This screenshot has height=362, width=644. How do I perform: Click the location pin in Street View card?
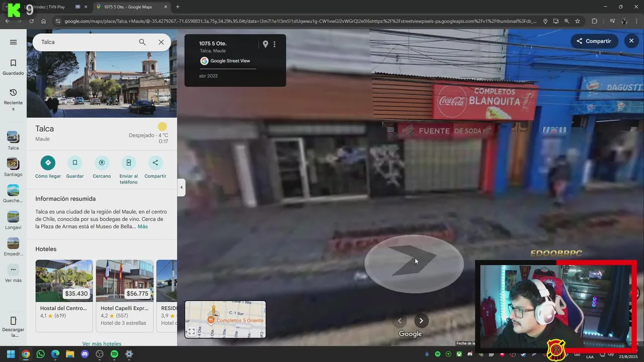[x=266, y=44]
